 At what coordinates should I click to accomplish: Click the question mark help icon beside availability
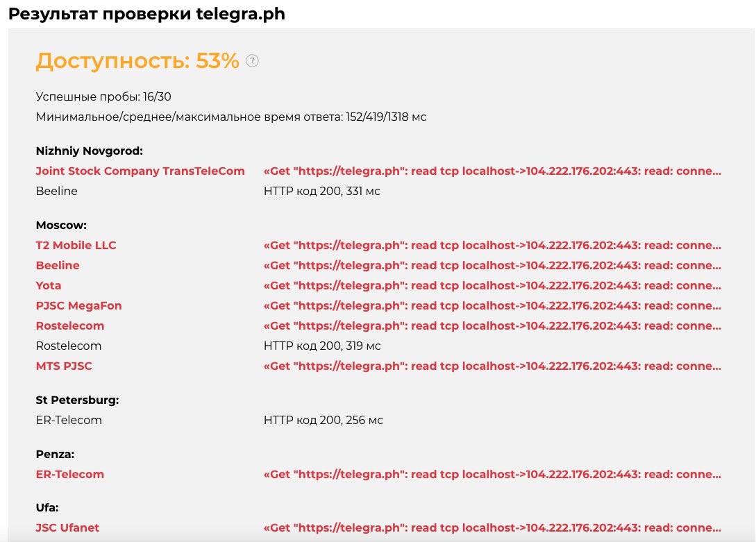click(x=253, y=61)
